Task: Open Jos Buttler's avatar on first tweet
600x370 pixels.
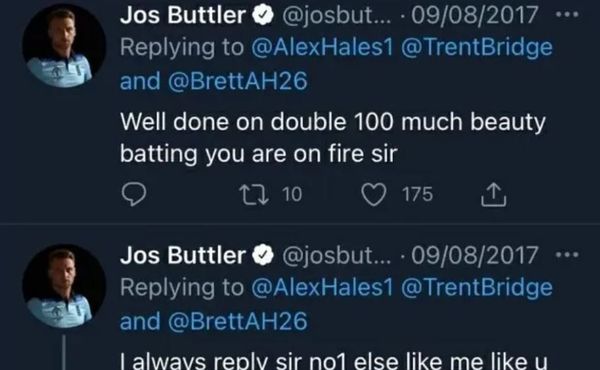Action: pos(64,46)
